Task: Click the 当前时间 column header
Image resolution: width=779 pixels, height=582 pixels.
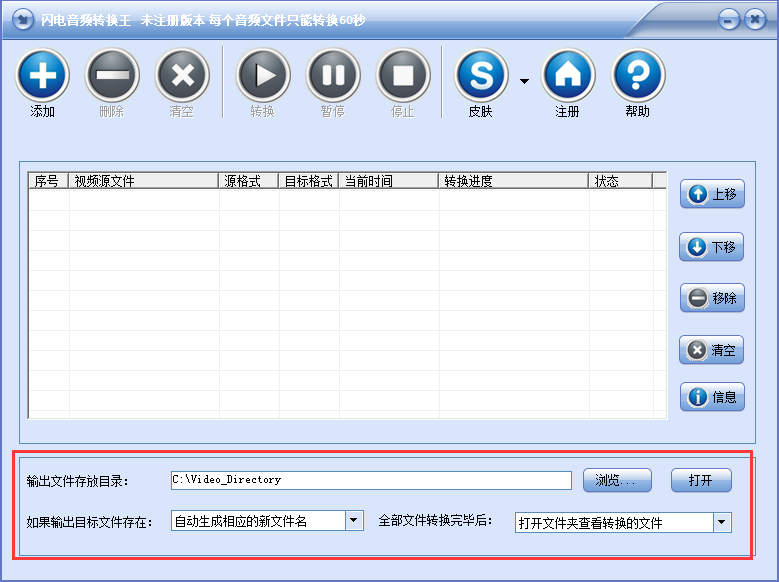Action: tap(389, 181)
